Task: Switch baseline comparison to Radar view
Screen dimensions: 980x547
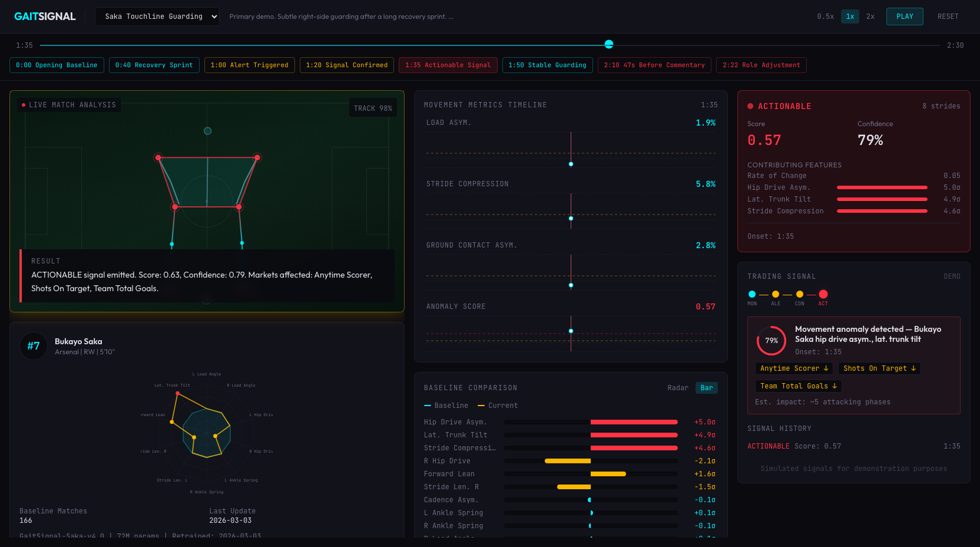Action: [x=677, y=388]
